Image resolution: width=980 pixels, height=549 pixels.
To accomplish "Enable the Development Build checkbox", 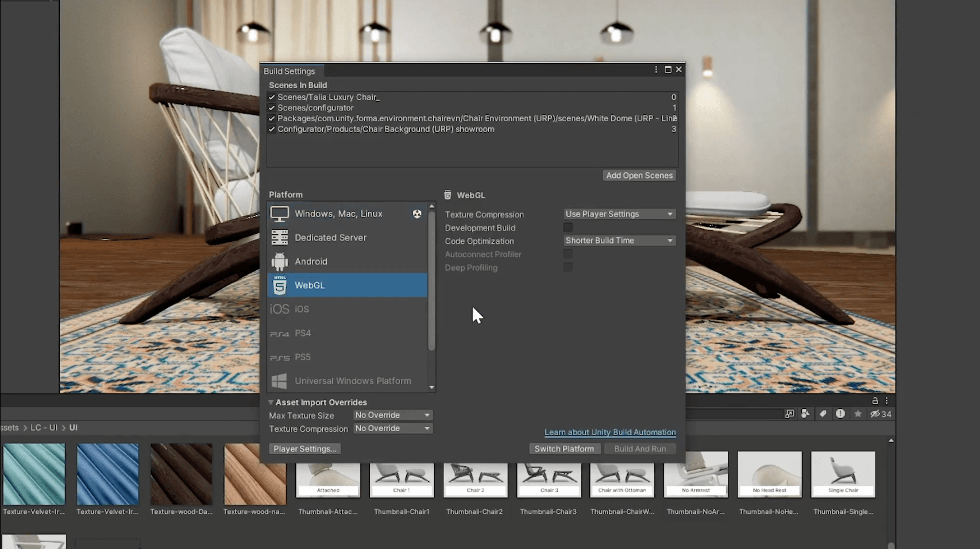I will pyautogui.click(x=568, y=227).
